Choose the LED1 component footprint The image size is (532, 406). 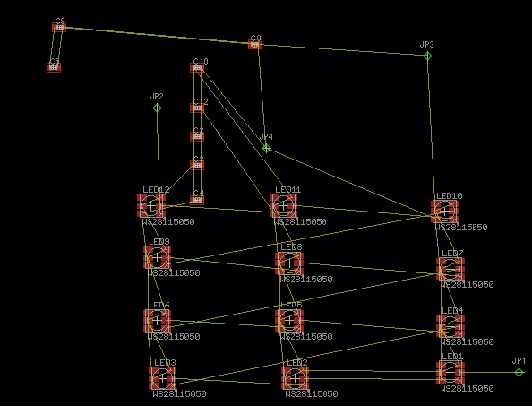click(x=450, y=373)
